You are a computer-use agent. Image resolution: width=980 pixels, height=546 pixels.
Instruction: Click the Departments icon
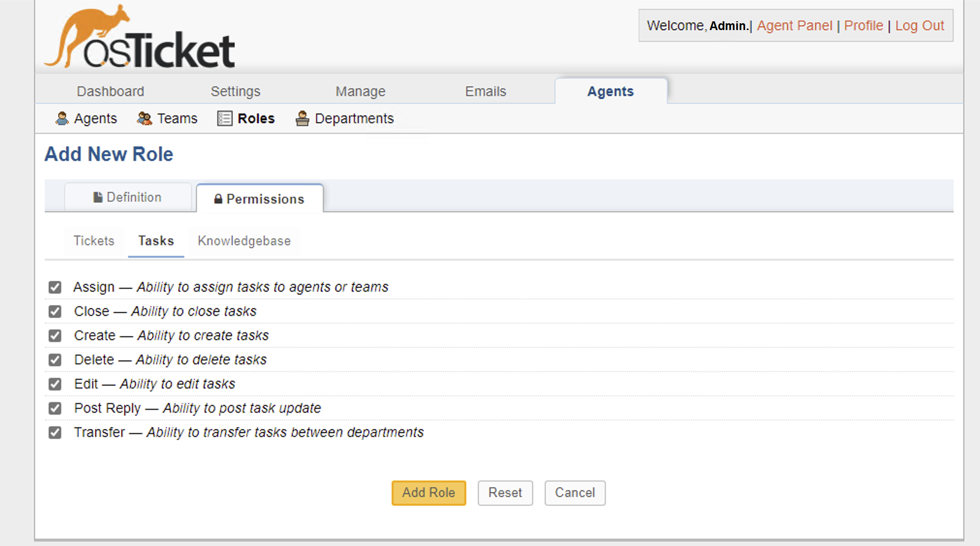click(x=302, y=119)
